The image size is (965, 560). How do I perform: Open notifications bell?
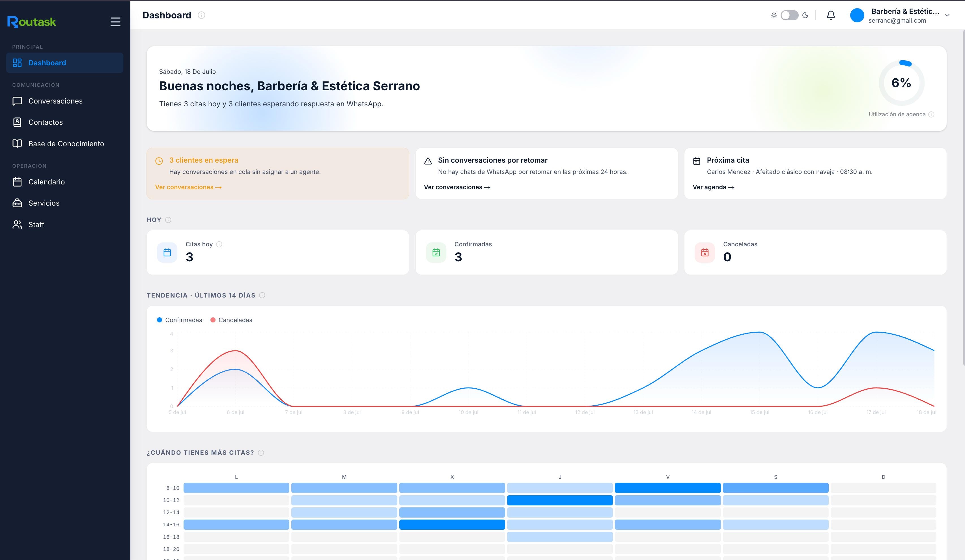coord(831,15)
